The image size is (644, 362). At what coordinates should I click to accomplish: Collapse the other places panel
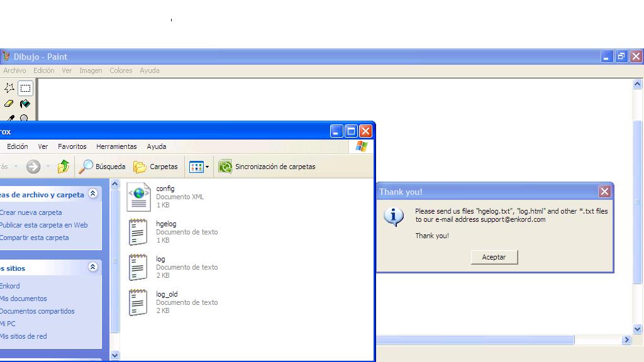pos(93,267)
